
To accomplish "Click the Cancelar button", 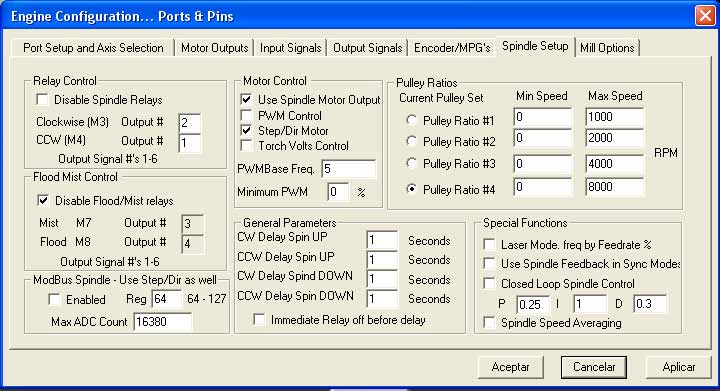I will [x=594, y=367].
